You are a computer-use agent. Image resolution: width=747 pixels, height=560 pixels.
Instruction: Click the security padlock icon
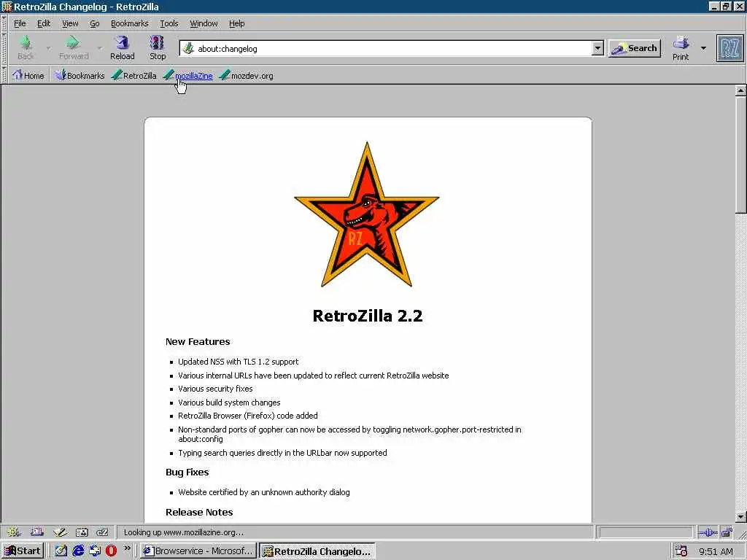pyautogui.click(x=727, y=532)
